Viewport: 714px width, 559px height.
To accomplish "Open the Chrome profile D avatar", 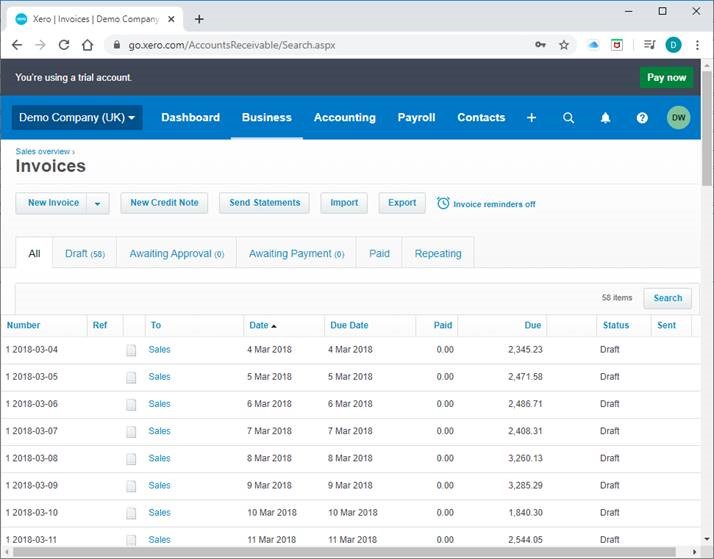I will 673,45.
